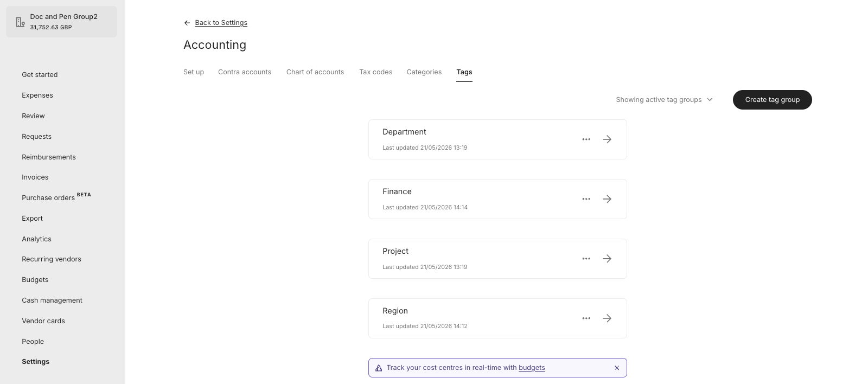Click the Project tag group name
The image size is (868, 384).
tap(395, 251)
